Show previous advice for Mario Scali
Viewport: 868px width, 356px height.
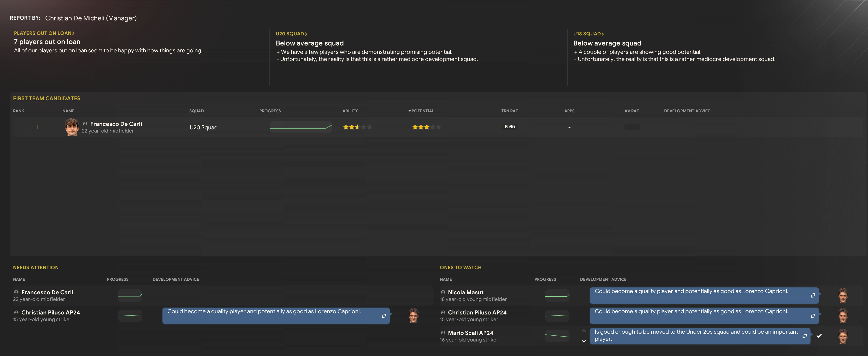[584, 331]
